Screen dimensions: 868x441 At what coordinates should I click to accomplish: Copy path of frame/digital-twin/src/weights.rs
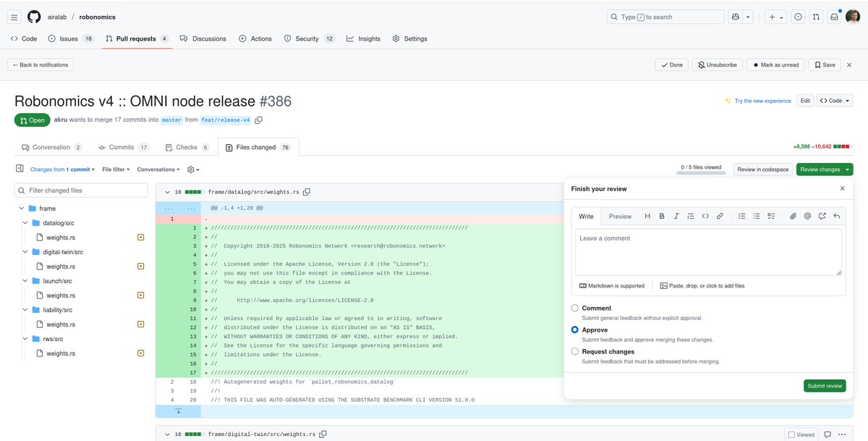[323, 434]
